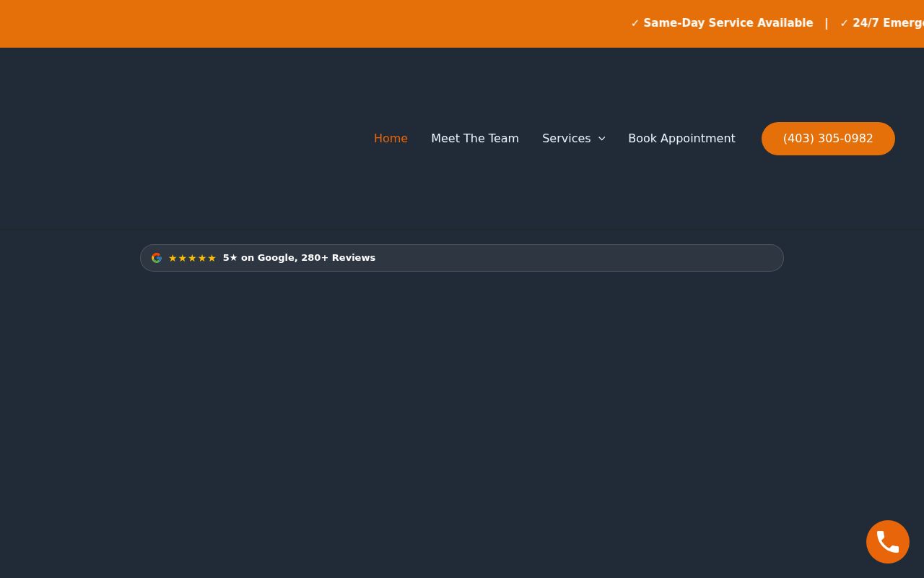Click the middle gold star in rating
Screen dimensions: 924x578
point(192,258)
